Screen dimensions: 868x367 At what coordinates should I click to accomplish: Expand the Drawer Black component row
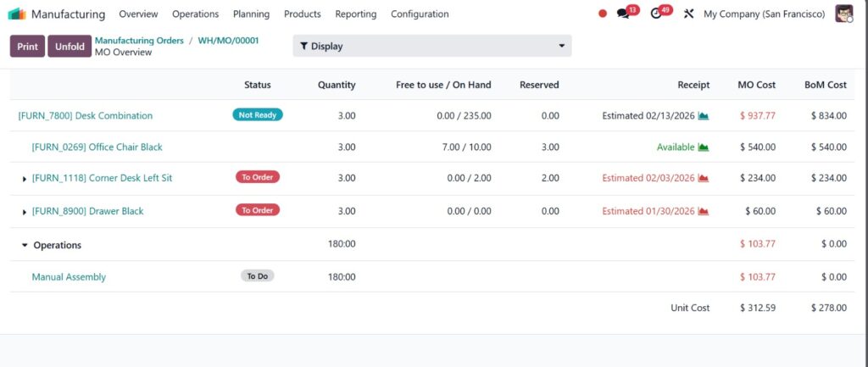(x=25, y=212)
